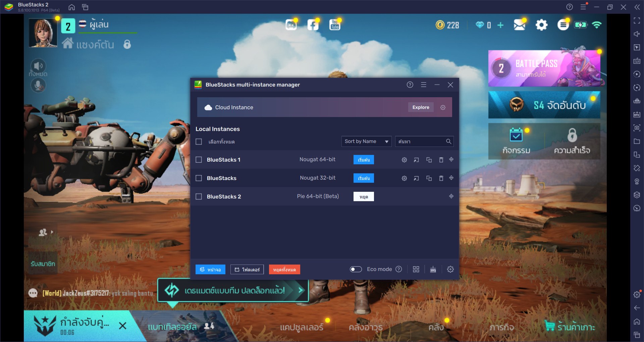The image size is (644, 342).
Task: Expand the team deathmatch unlocked banner arrow
Action: pyautogui.click(x=301, y=290)
